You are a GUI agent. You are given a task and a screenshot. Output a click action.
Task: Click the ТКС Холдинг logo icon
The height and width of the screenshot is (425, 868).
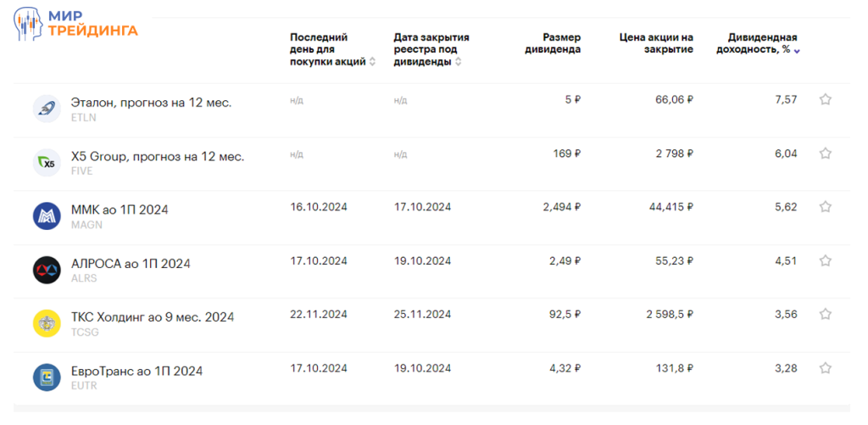click(46, 323)
